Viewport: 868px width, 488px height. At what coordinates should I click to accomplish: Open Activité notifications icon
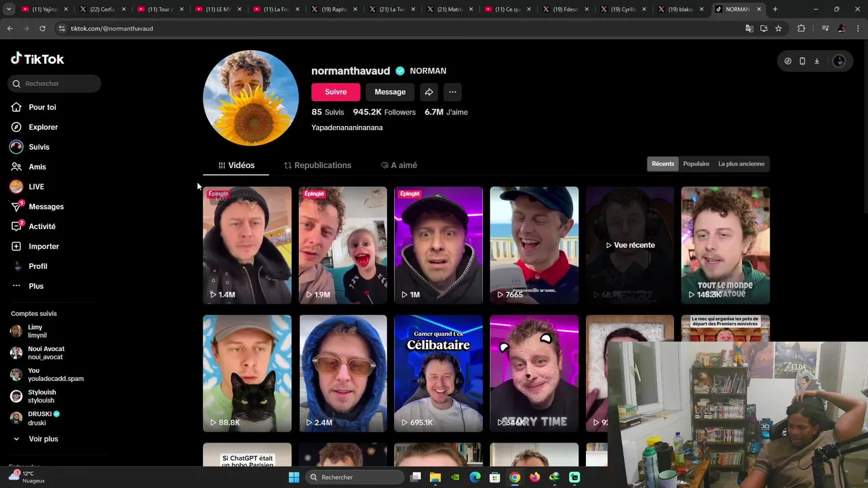pyautogui.click(x=16, y=226)
